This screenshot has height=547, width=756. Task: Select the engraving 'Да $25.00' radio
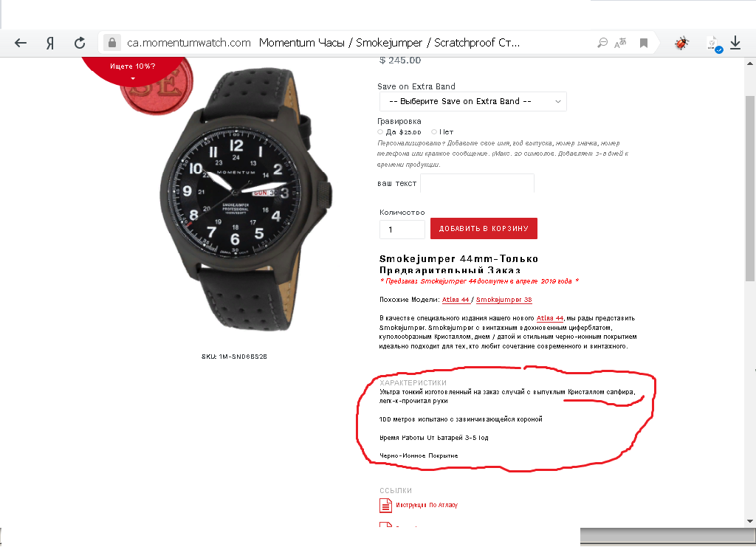point(380,131)
